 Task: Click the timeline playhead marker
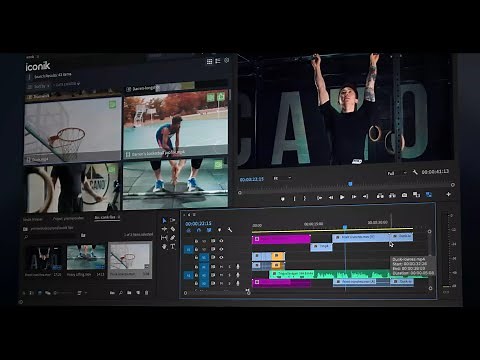(x=345, y=227)
